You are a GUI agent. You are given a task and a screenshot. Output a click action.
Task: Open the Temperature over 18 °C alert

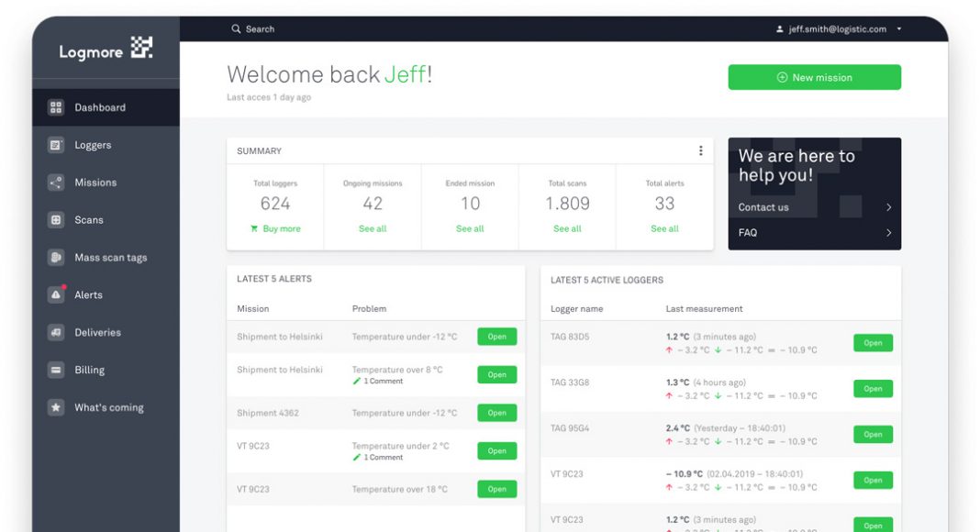(x=496, y=489)
